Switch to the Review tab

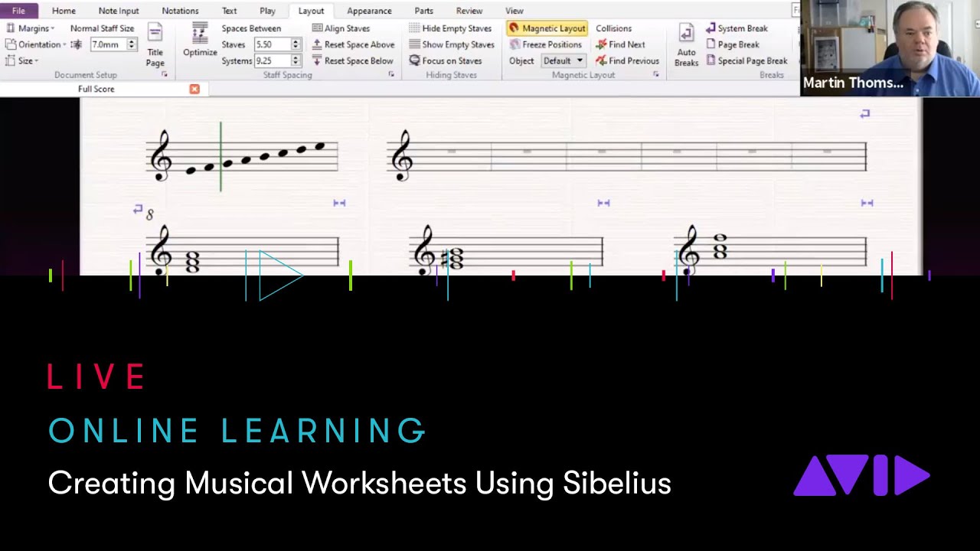[469, 11]
